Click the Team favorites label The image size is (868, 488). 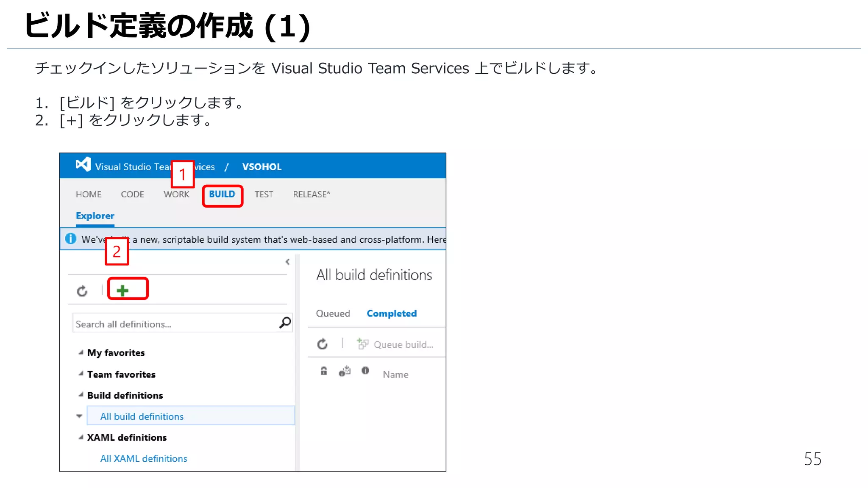pos(121,374)
